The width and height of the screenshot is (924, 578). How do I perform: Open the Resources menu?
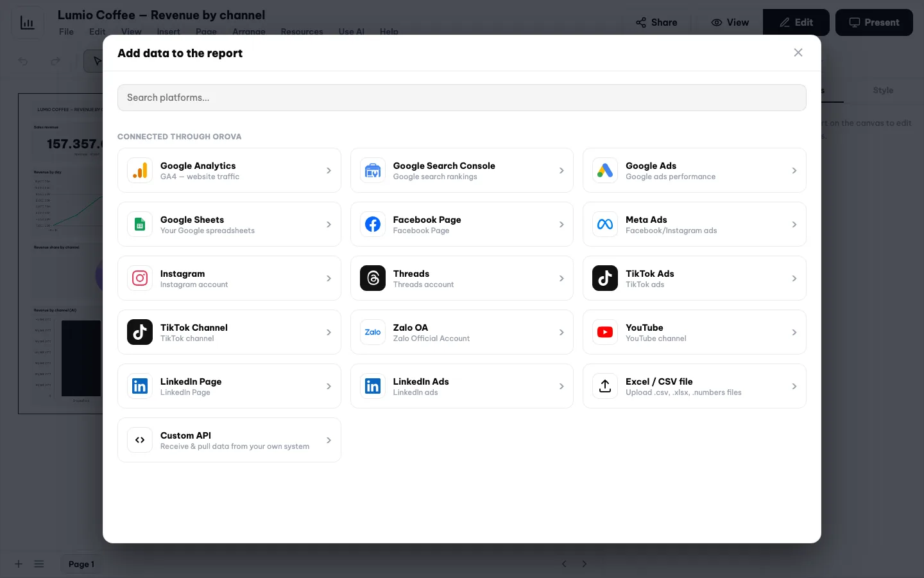click(x=302, y=31)
